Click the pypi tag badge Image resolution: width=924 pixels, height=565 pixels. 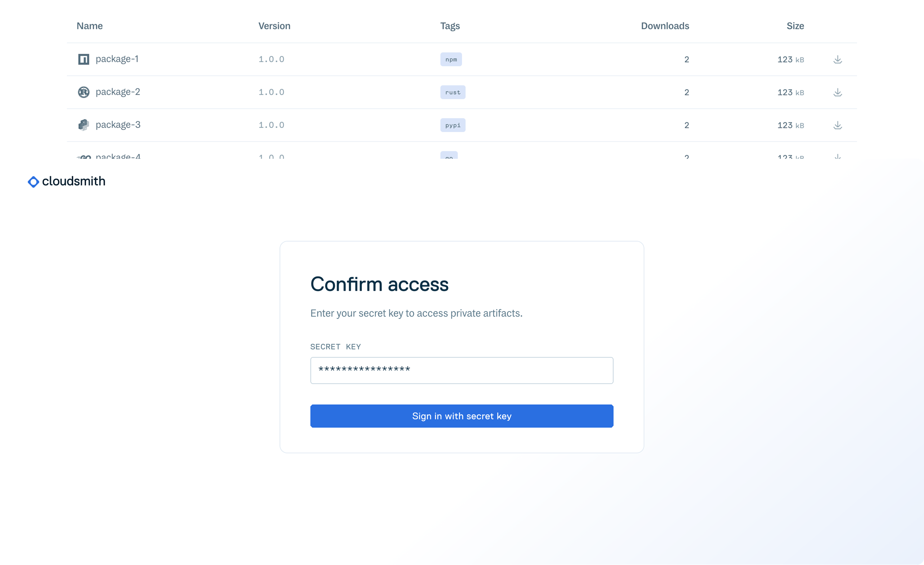[453, 125]
